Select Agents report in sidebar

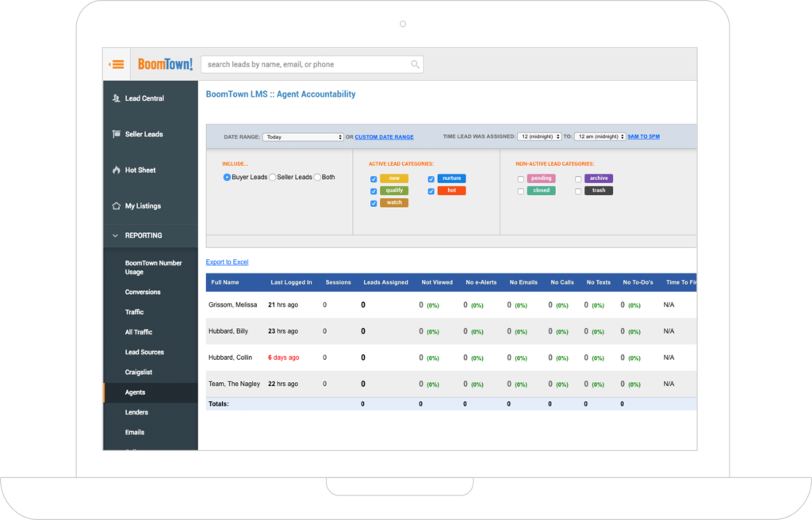[135, 392]
